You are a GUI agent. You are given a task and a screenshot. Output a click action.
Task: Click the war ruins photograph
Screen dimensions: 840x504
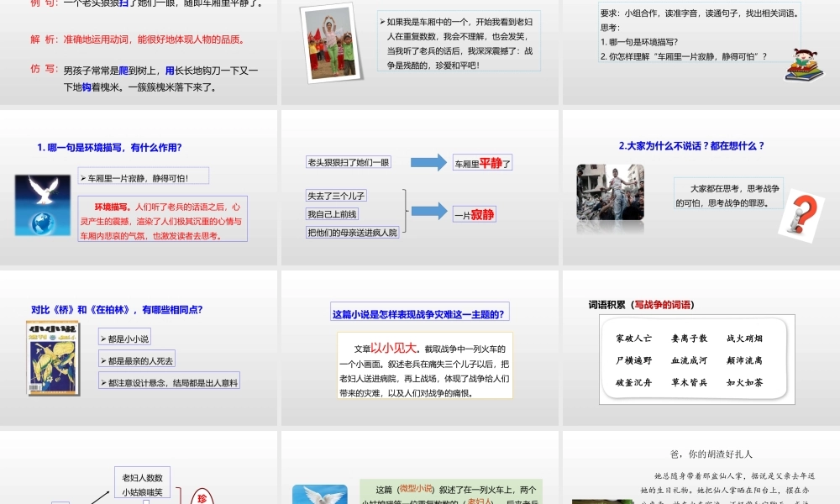click(x=610, y=192)
